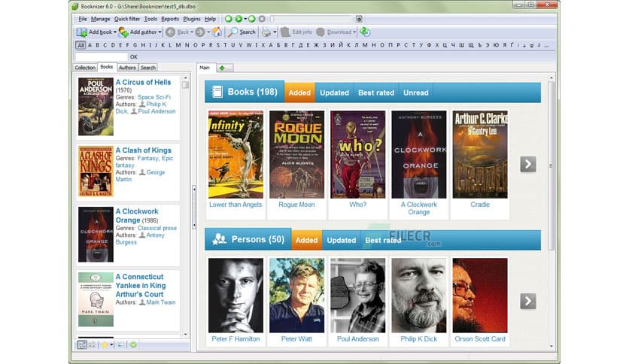Toggle the All alphabet filter

click(81, 45)
